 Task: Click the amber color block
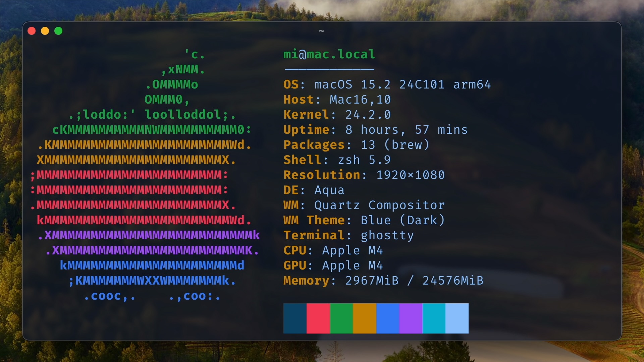pyautogui.click(x=364, y=318)
